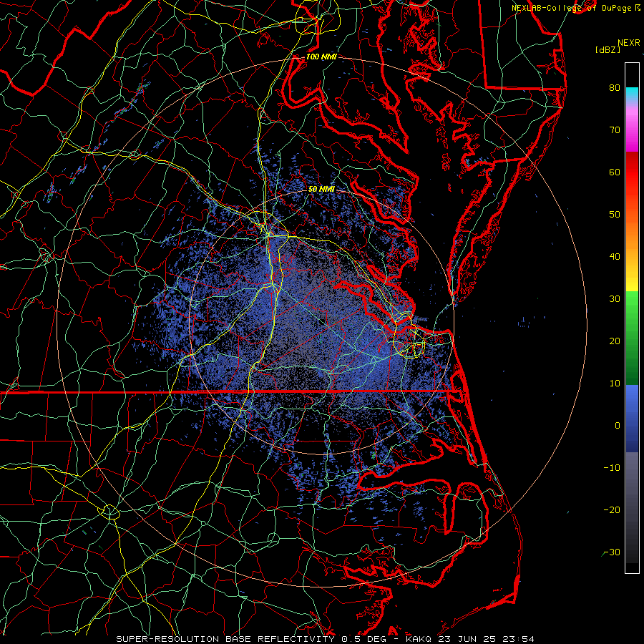
Task: Select the 30 value on the dBZ scale
Action: tap(615, 299)
